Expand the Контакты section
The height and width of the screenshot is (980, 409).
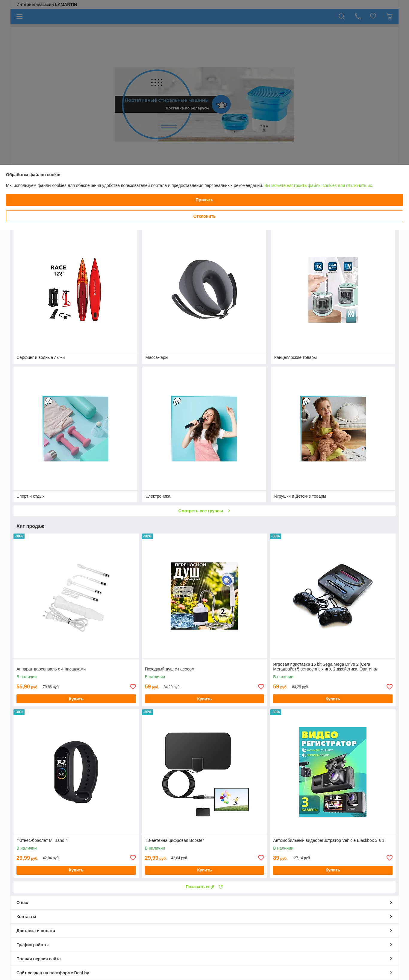click(205, 917)
